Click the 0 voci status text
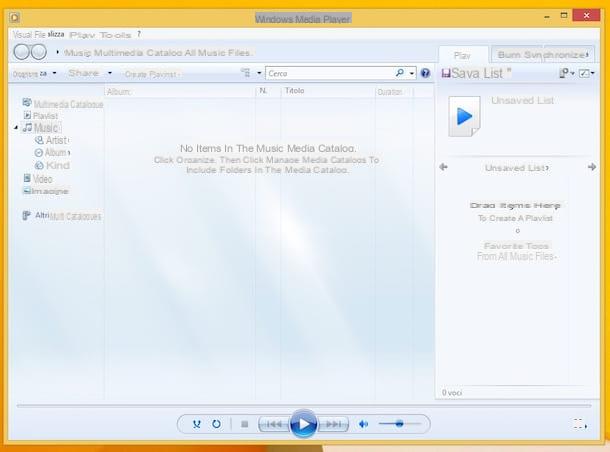Screen dimensions: 610x452 point(452,393)
